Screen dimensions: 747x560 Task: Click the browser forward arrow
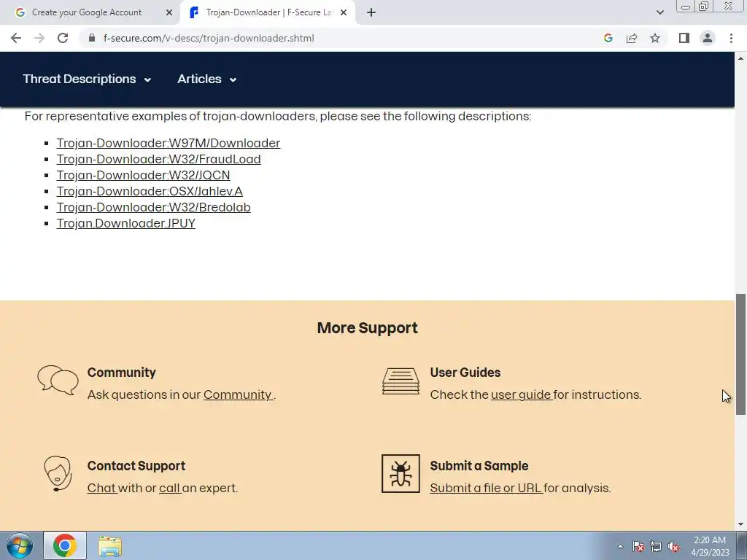(x=39, y=38)
